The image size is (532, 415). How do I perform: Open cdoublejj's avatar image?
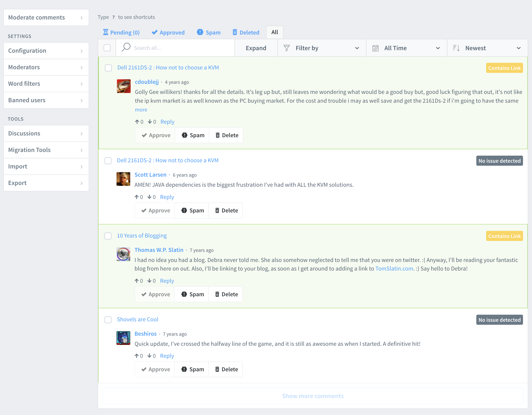tap(124, 86)
